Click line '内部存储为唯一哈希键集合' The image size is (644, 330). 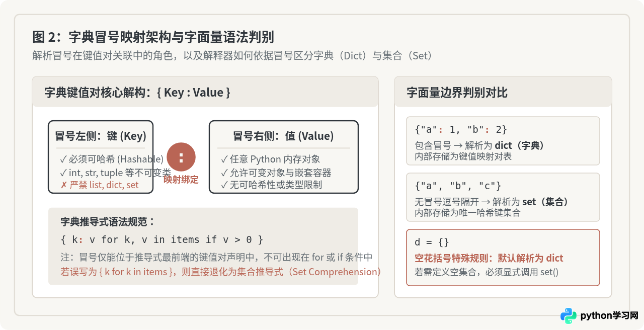[467, 213]
